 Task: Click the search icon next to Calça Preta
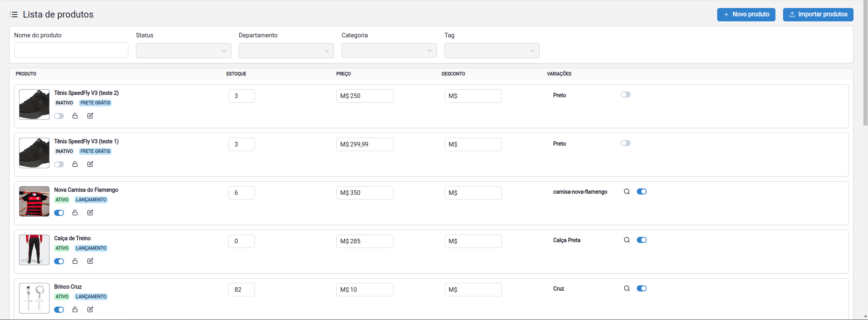(627, 240)
